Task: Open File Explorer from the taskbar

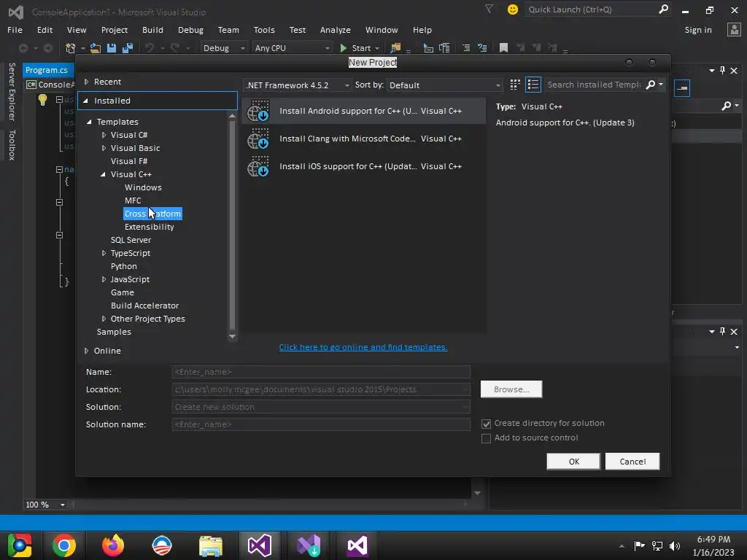Action: click(211, 545)
